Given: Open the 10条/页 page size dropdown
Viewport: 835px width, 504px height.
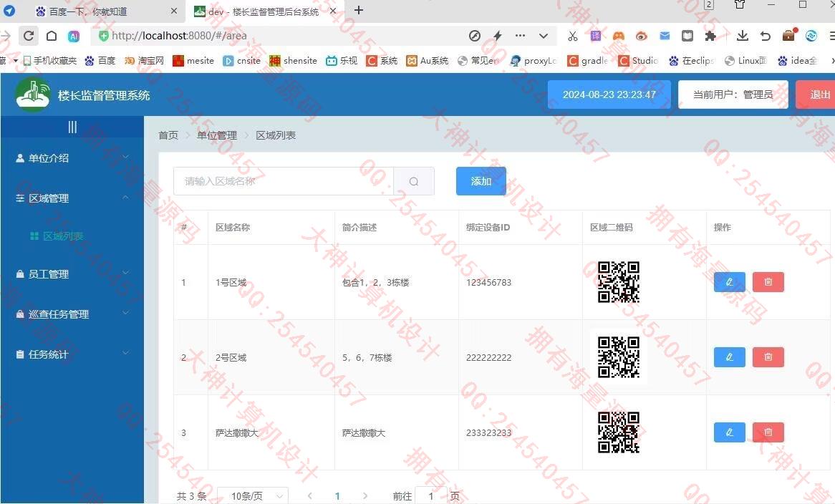Looking at the screenshot, I should pyautogui.click(x=253, y=496).
